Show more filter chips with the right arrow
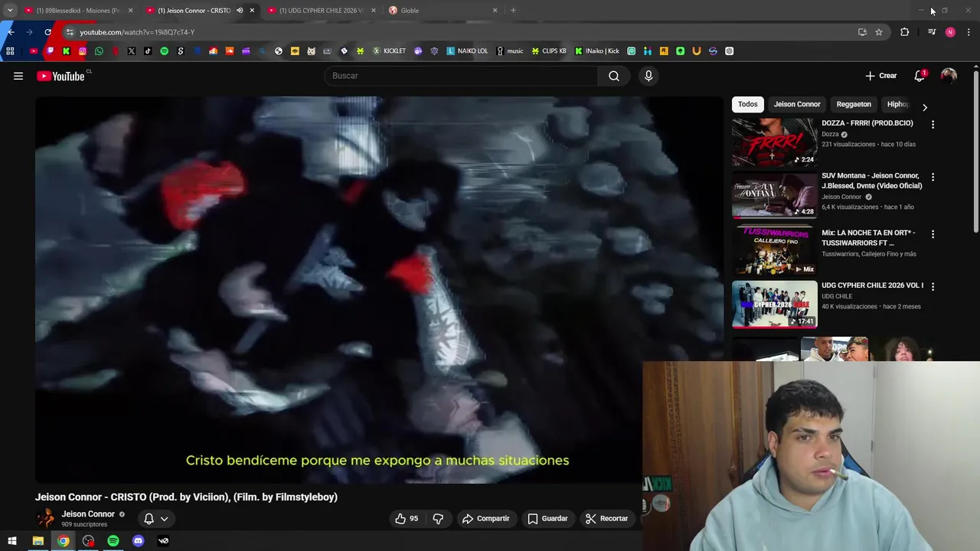The height and width of the screenshot is (551, 980). (x=924, y=107)
